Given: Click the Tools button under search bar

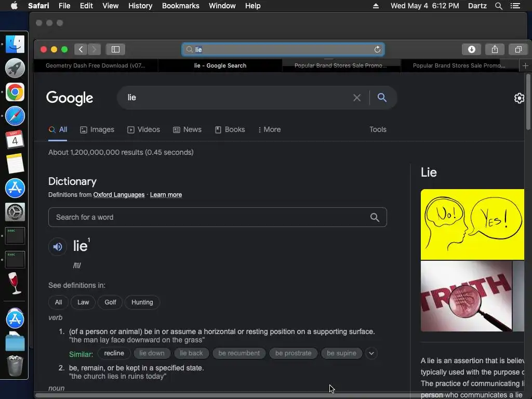Looking at the screenshot, I should click(x=378, y=129).
